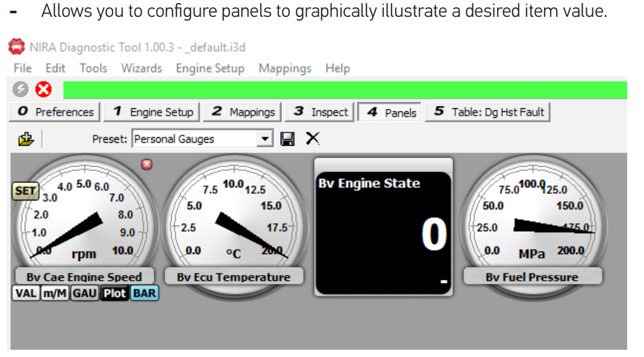
Task: Toggle m/M min-max mode
Action: coord(55,293)
